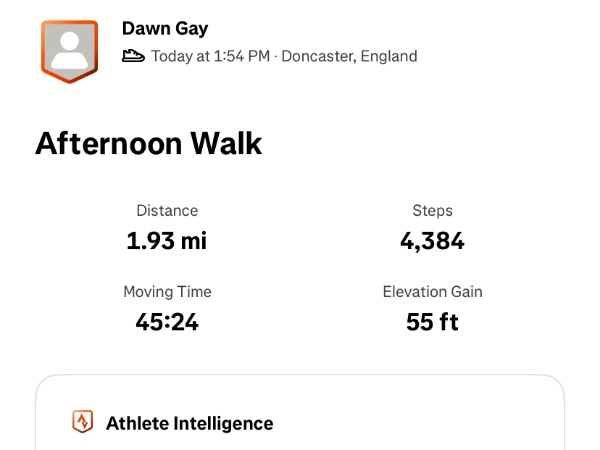Select the 55 ft elevation value
The width and height of the screenshot is (600, 450).
pos(432,321)
